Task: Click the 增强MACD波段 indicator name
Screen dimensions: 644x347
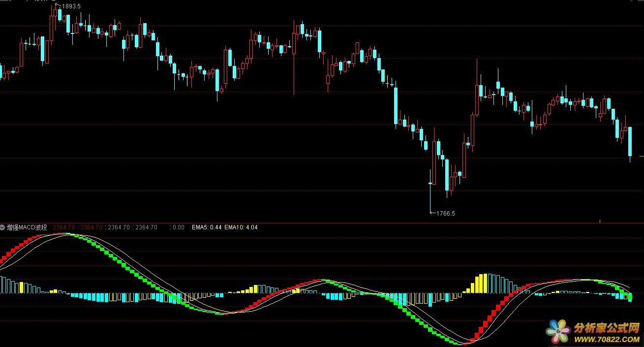Action: pyautogui.click(x=27, y=227)
